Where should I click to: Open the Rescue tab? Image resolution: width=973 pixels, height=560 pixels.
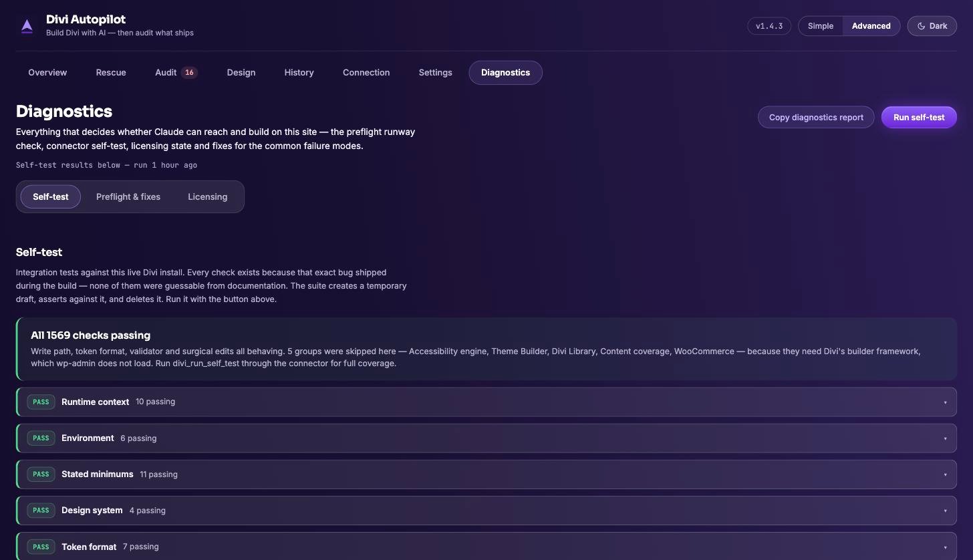[x=111, y=72]
